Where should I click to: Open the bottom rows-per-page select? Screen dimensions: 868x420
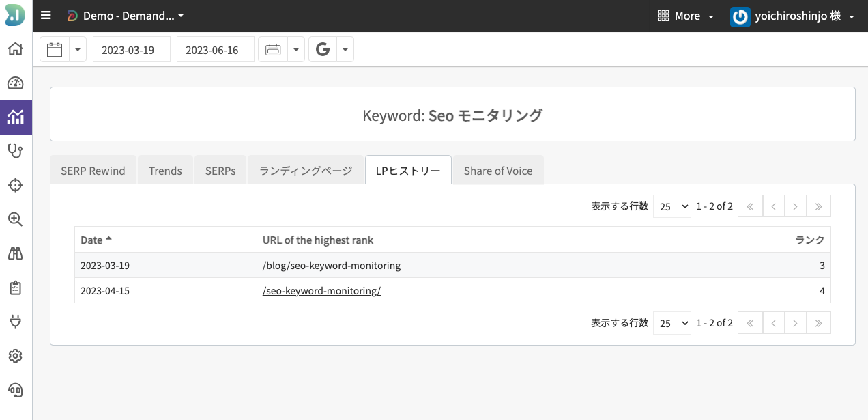(672, 323)
